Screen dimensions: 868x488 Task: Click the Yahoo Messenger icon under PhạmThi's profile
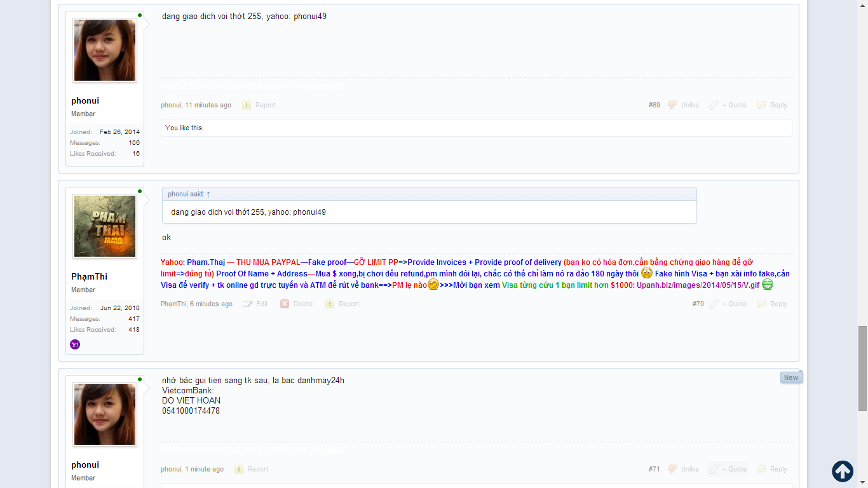tap(75, 344)
